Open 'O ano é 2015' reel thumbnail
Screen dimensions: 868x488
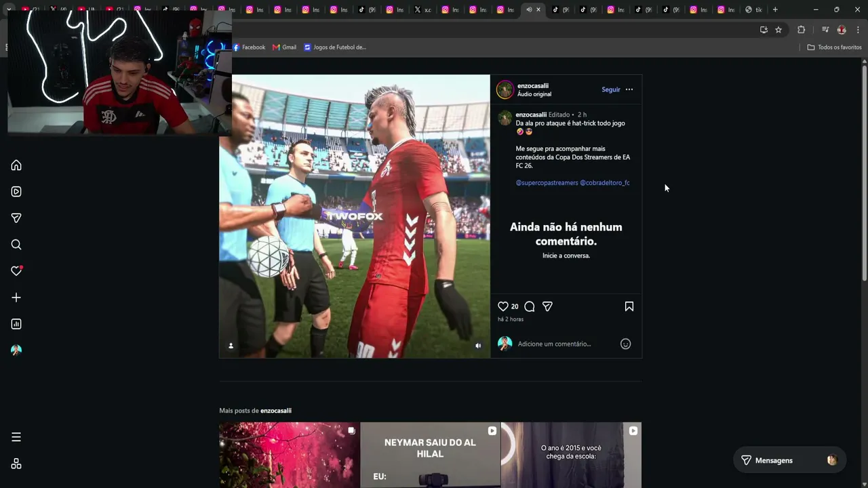(x=571, y=455)
